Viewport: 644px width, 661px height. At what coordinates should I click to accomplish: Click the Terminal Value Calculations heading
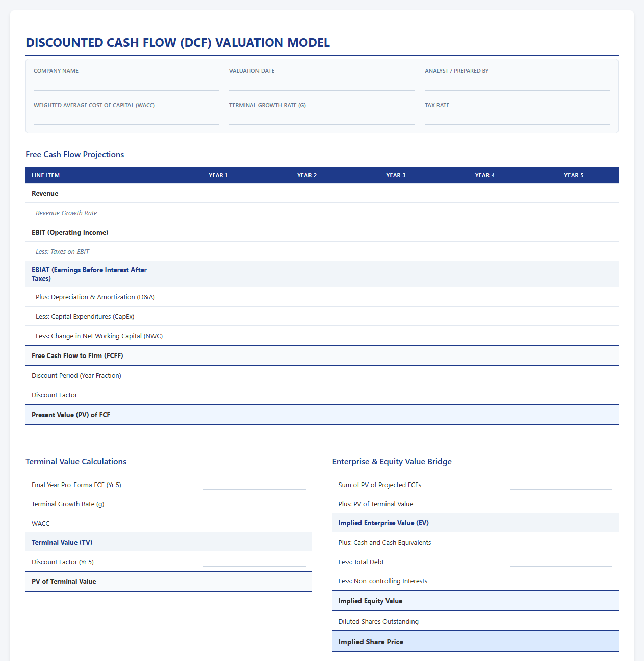[x=76, y=462]
